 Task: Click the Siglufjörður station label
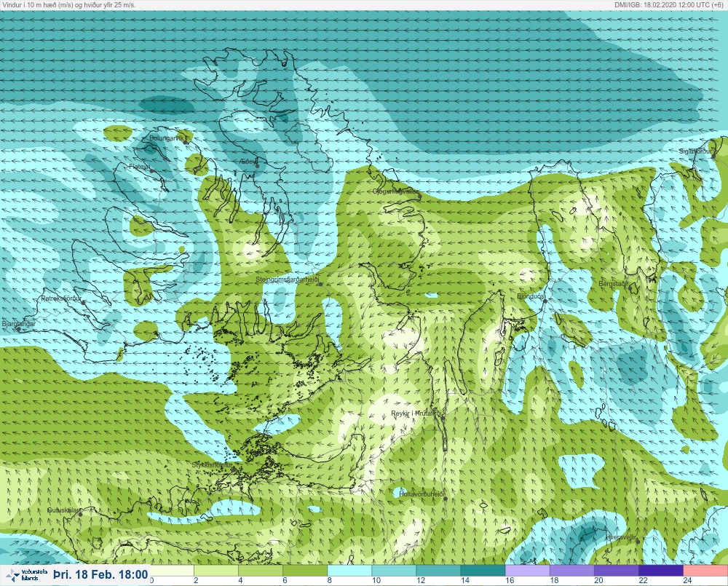(695, 151)
